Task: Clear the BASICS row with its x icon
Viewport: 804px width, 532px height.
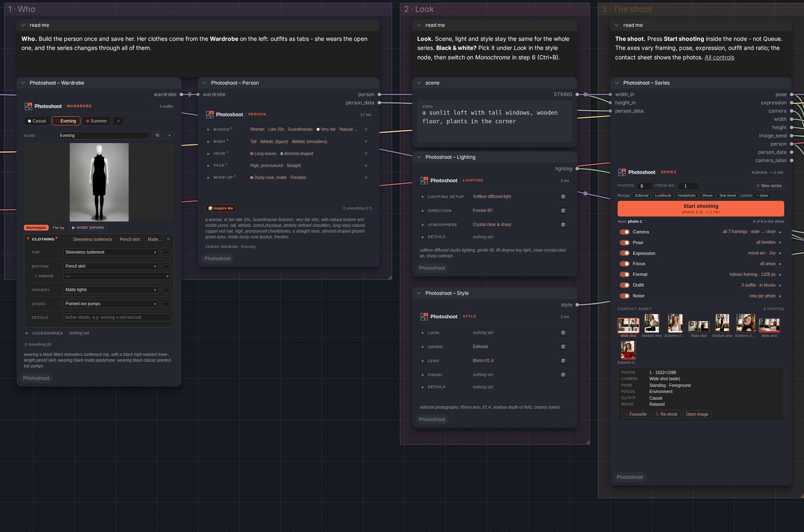Action: (366, 129)
